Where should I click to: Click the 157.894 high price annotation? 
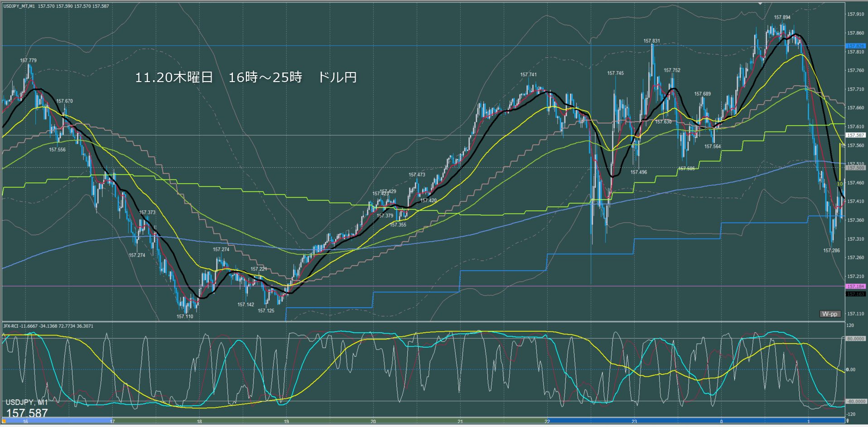coord(782,18)
